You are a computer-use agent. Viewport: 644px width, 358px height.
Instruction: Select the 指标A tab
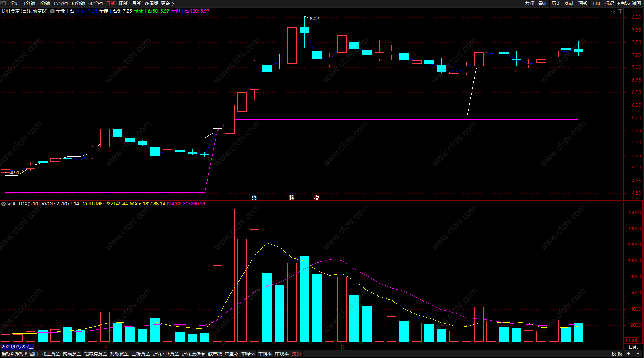[x=8, y=354]
